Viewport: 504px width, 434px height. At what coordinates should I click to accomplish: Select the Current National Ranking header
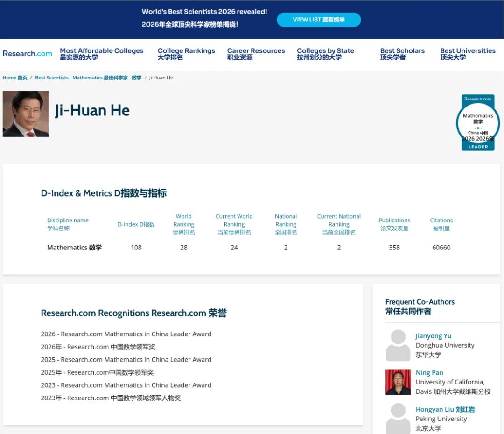click(x=339, y=224)
